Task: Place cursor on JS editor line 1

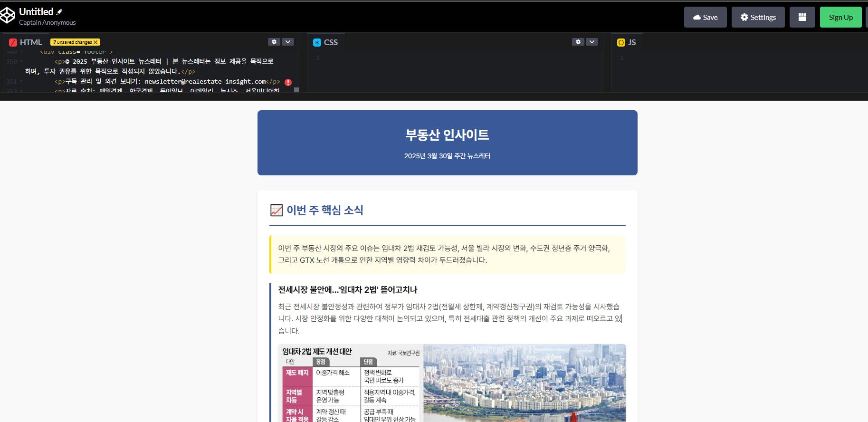Action: pos(746,58)
